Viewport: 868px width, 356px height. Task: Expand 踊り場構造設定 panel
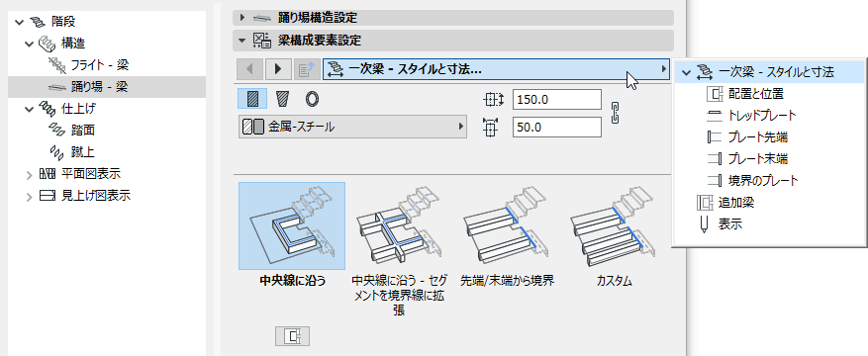tap(241, 18)
